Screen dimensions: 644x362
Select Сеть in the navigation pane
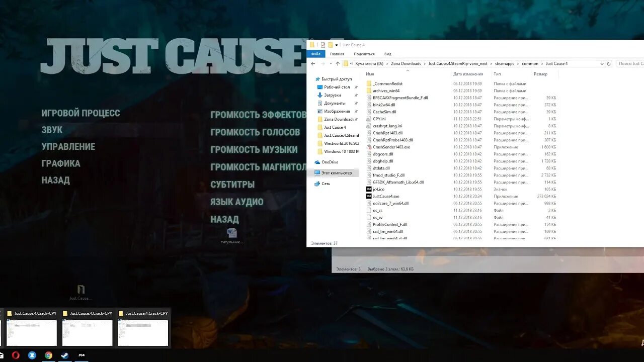coord(326,184)
